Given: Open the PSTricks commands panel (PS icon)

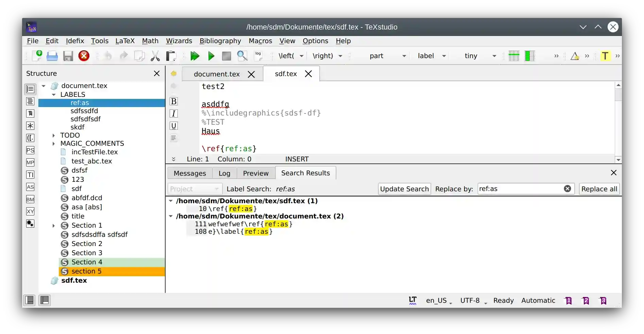Looking at the screenshot, I should (x=30, y=150).
